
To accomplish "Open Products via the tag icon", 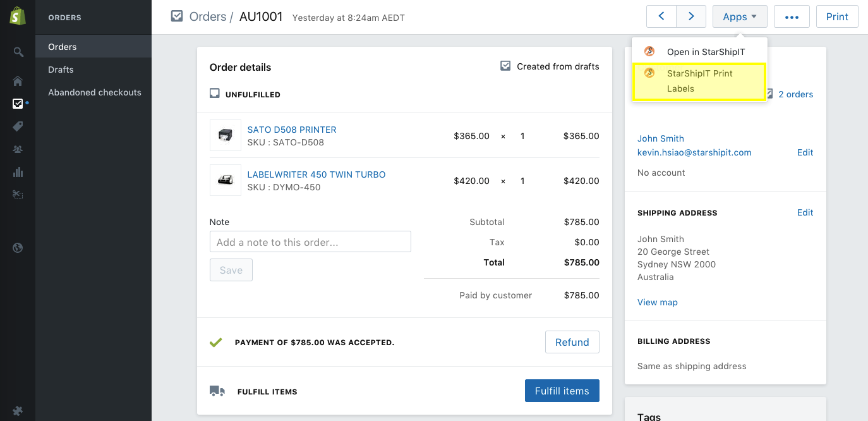I will pos(18,126).
